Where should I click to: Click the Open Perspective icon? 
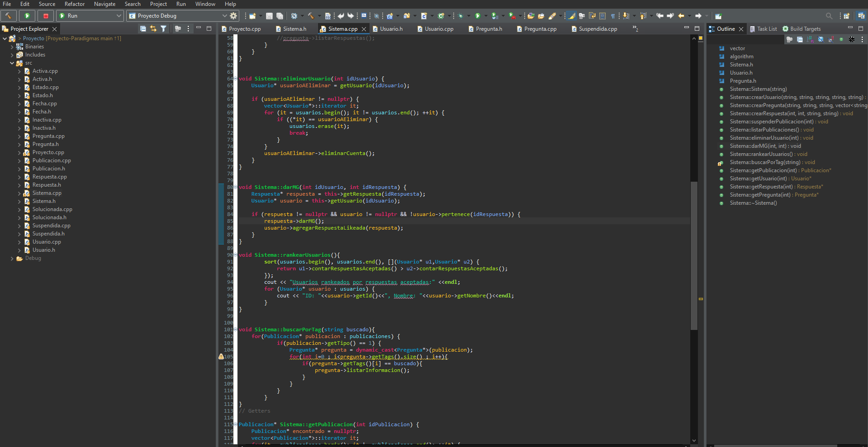click(x=847, y=16)
